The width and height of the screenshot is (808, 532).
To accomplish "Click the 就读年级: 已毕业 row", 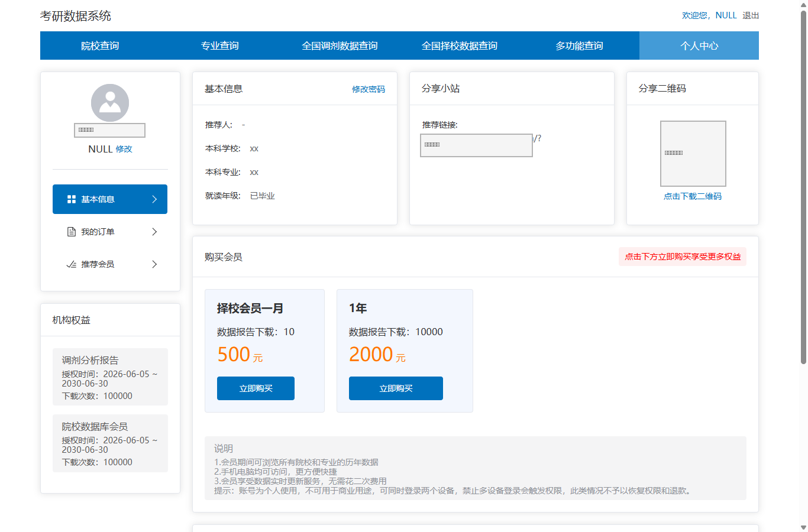I will (240, 196).
